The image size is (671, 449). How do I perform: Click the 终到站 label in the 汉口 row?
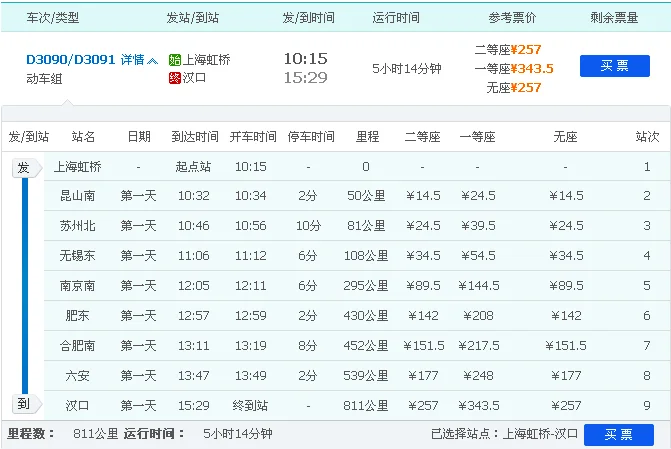[x=250, y=405]
